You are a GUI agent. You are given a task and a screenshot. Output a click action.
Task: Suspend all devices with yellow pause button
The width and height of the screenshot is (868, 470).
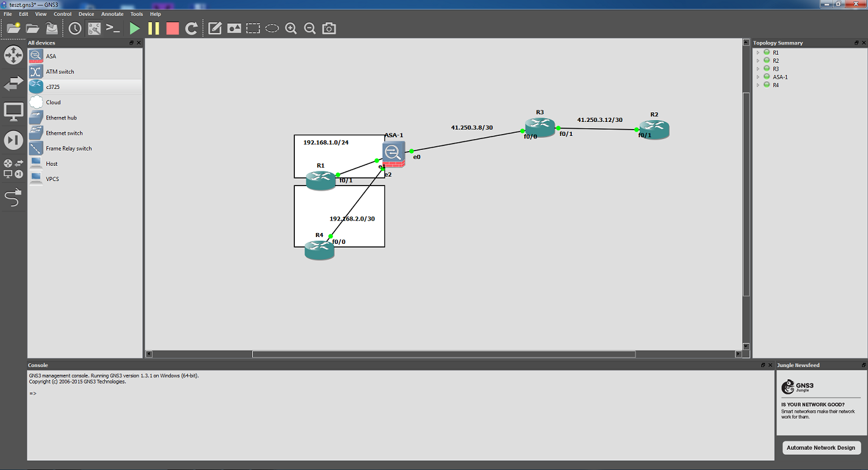(153, 28)
